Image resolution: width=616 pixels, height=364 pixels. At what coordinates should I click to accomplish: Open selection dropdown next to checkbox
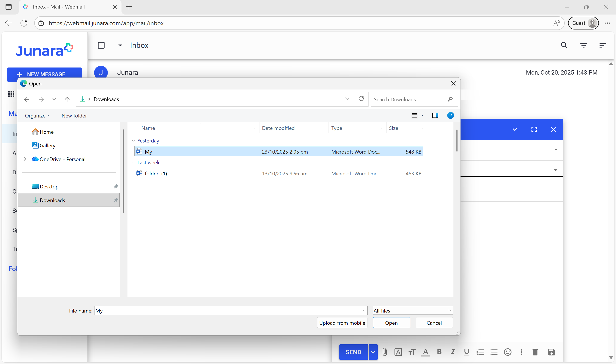point(120,45)
